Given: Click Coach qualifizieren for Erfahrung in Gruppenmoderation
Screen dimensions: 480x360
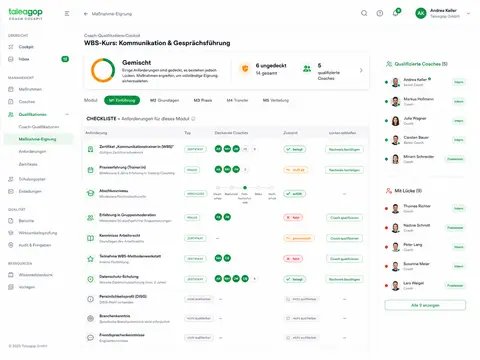Looking at the screenshot, I should tap(344, 218).
